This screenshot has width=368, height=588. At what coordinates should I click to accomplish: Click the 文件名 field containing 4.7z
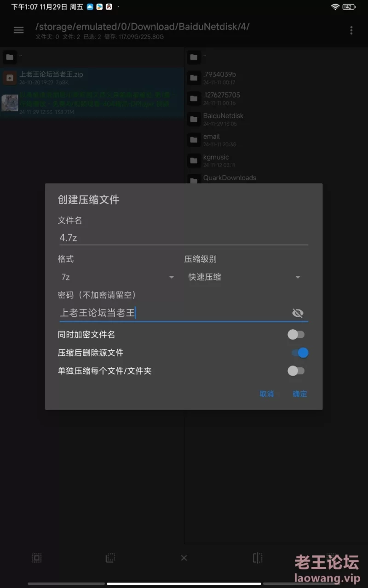pos(184,238)
